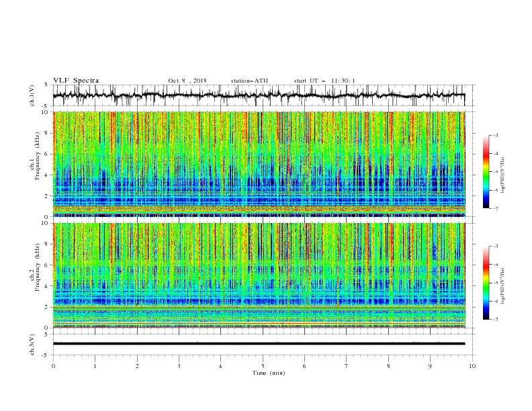Select the date text "Oct. 8 , 2018"

[187, 81]
